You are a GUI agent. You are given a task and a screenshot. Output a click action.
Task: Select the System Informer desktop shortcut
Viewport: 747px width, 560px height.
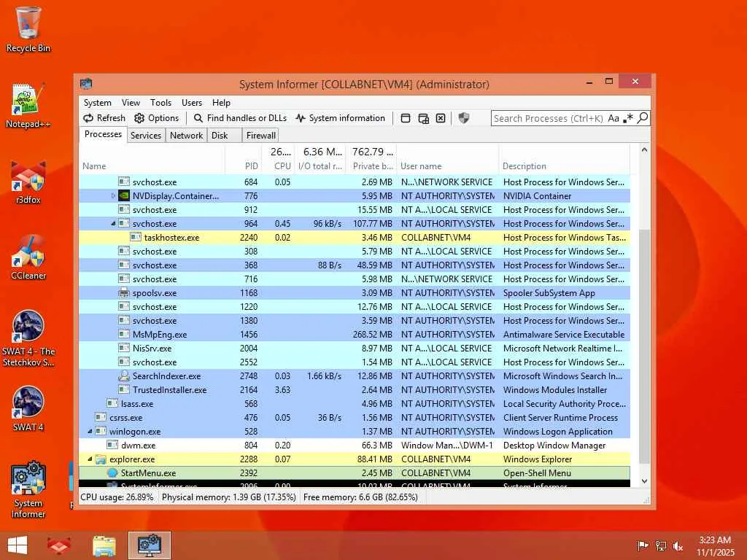[x=28, y=489]
